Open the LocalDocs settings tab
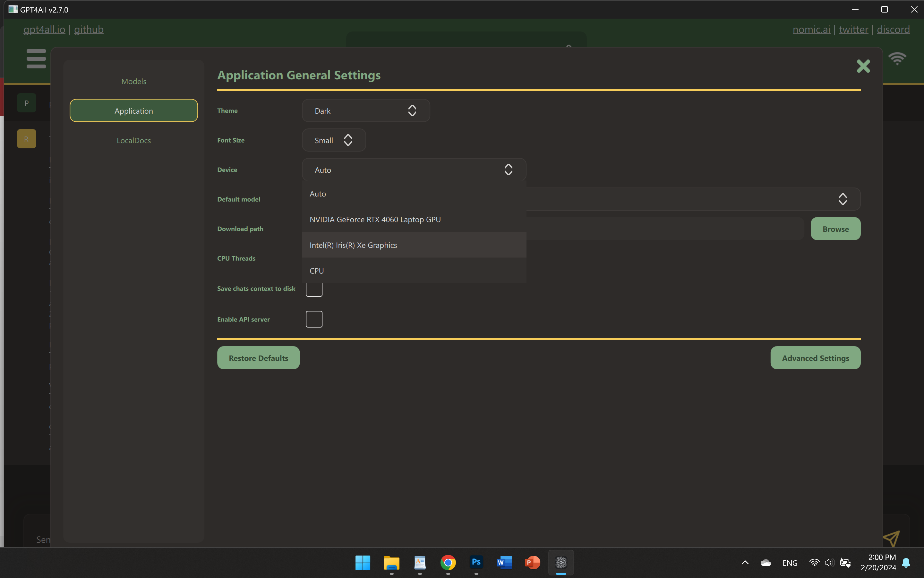This screenshot has width=924, height=578. (134, 140)
